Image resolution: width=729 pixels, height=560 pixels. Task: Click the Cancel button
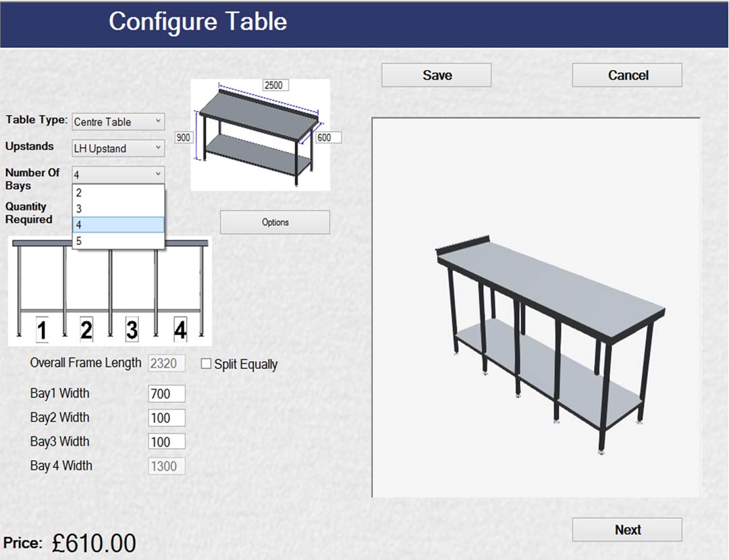627,75
